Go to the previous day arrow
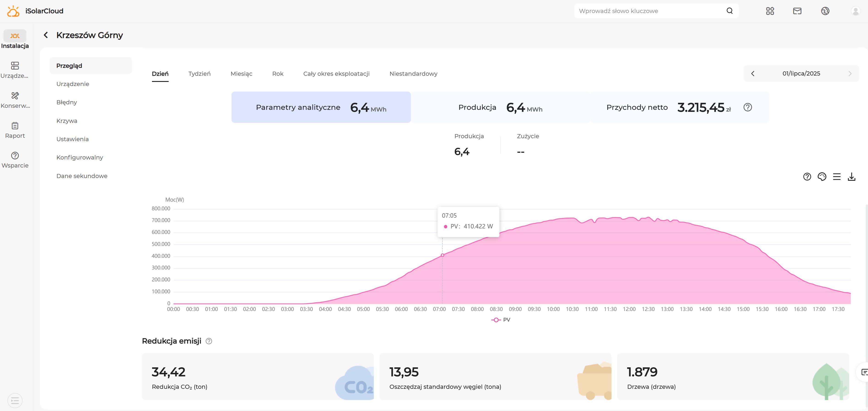The image size is (868, 411). click(753, 73)
